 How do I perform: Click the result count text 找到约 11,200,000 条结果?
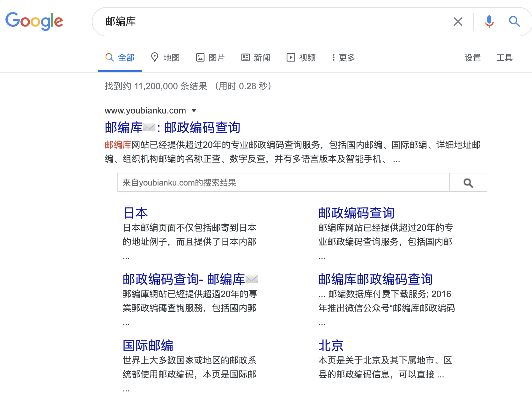tap(156, 86)
